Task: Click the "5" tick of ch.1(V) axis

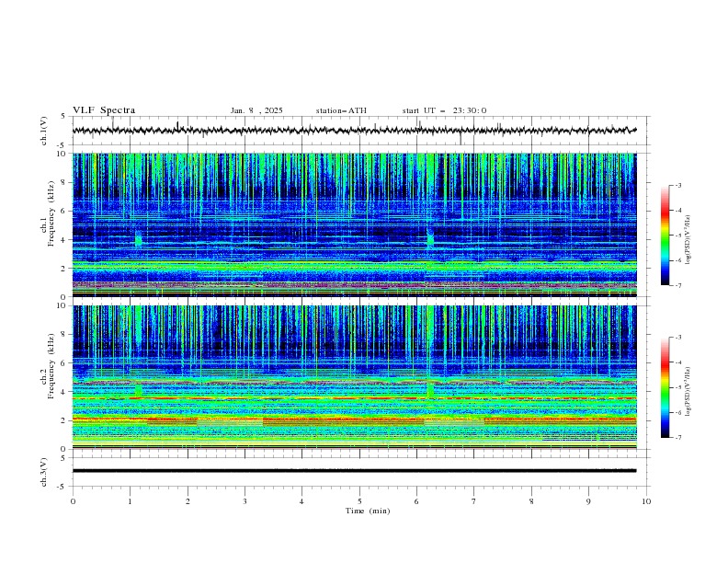Action: coord(63,116)
